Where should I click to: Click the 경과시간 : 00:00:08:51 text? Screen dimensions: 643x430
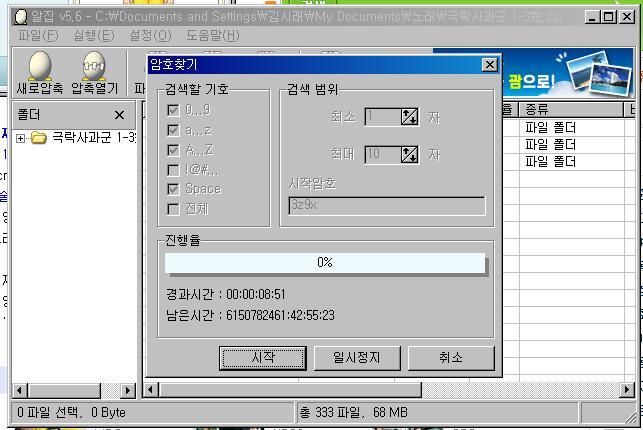click(x=226, y=294)
